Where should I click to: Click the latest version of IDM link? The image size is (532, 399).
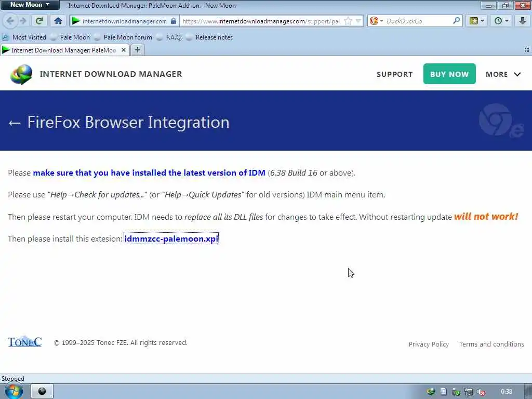tap(149, 172)
